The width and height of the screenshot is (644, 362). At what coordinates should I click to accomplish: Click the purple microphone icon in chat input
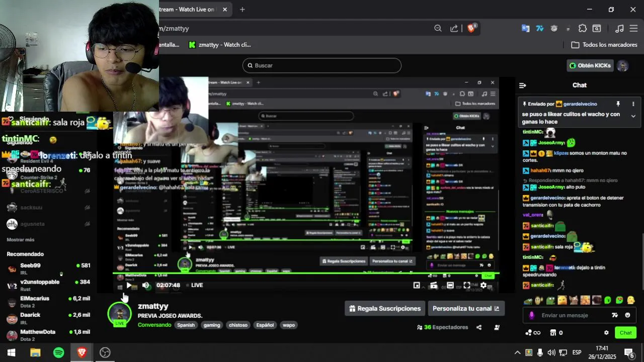(x=531, y=315)
